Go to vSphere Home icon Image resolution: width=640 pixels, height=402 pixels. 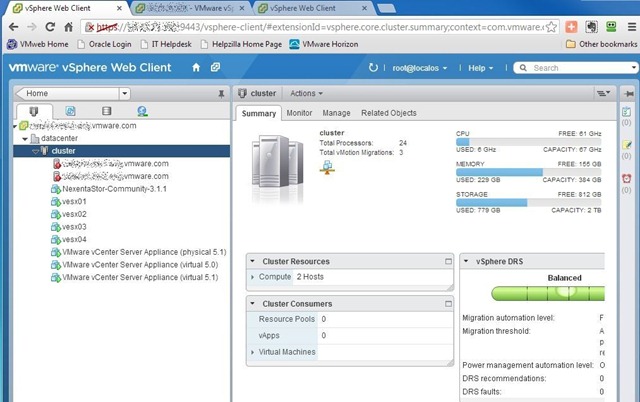[196, 67]
